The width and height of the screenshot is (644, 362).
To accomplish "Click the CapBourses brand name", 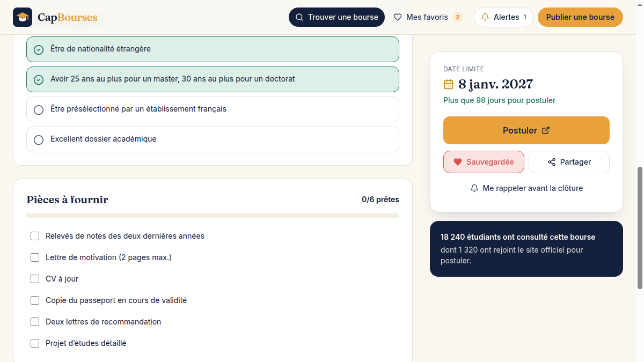I will (68, 17).
